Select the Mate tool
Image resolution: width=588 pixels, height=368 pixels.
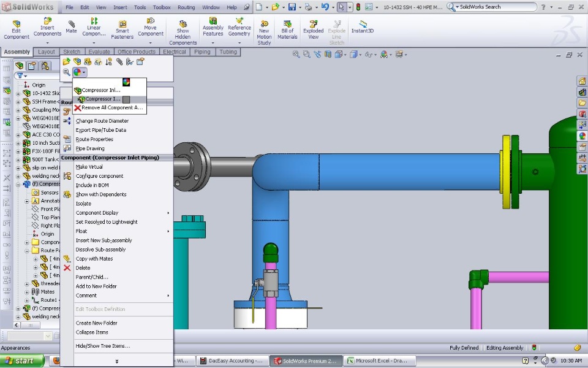71,27
